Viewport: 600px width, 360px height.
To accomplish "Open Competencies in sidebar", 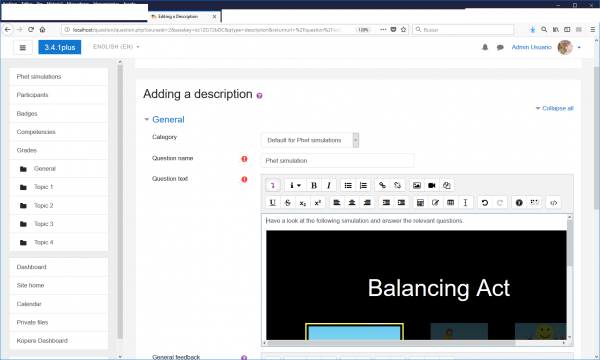I will coord(59,132).
